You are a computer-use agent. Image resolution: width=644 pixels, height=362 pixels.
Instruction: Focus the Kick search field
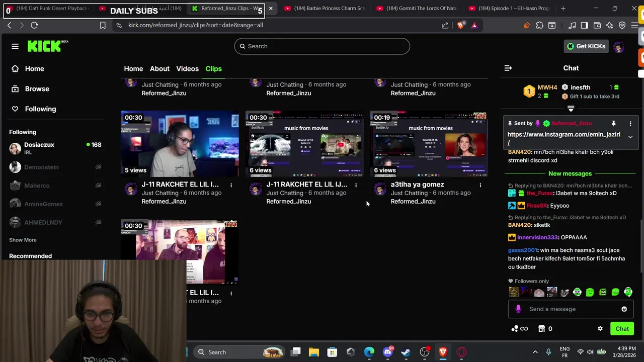point(322,46)
